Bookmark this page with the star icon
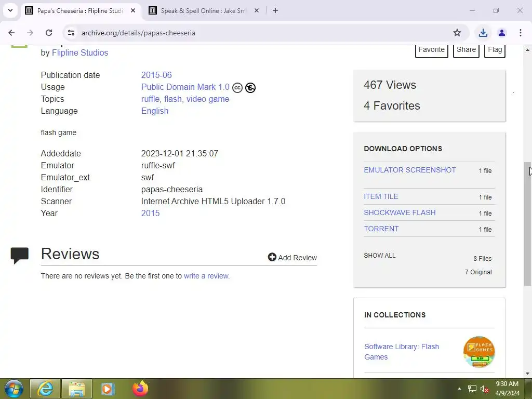This screenshot has height=399, width=532. point(457,33)
